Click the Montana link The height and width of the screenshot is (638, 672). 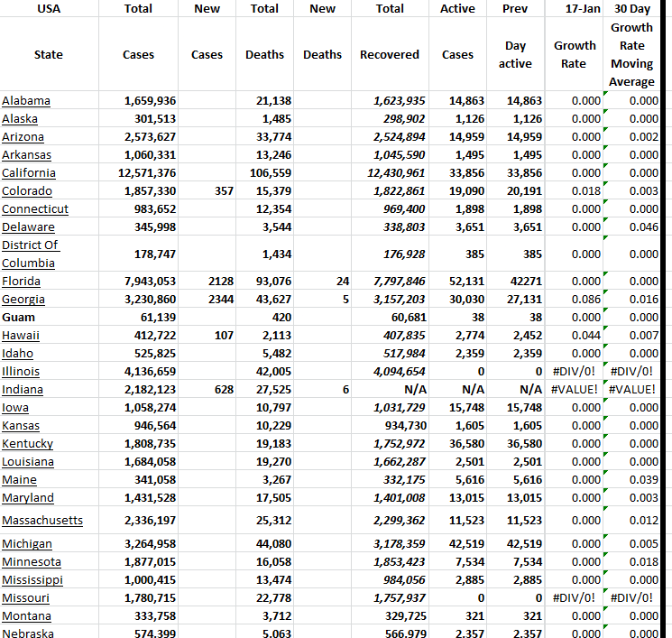(27, 615)
